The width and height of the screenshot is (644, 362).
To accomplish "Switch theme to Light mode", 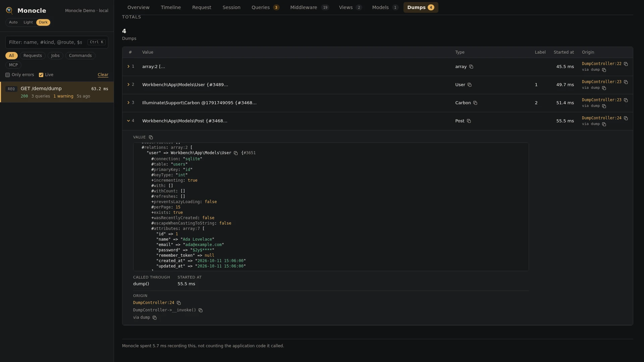I will tap(28, 22).
